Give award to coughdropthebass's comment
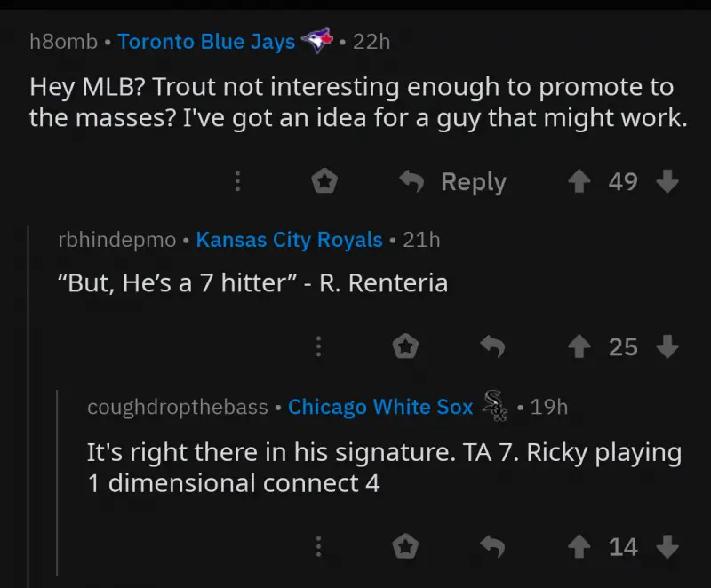The width and height of the screenshot is (711, 588). pyautogui.click(x=405, y=546)
